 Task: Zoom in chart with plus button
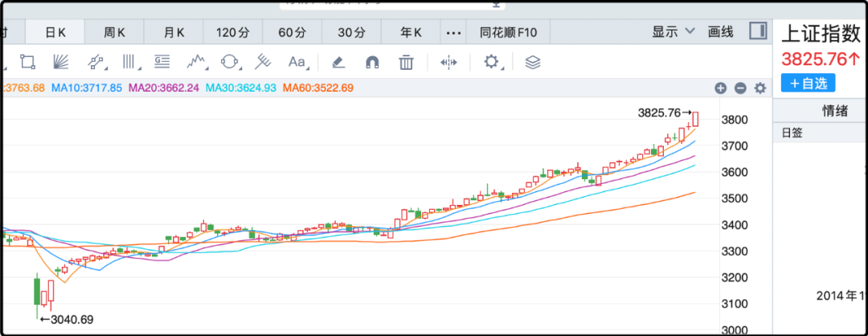(x=721, y=88)
